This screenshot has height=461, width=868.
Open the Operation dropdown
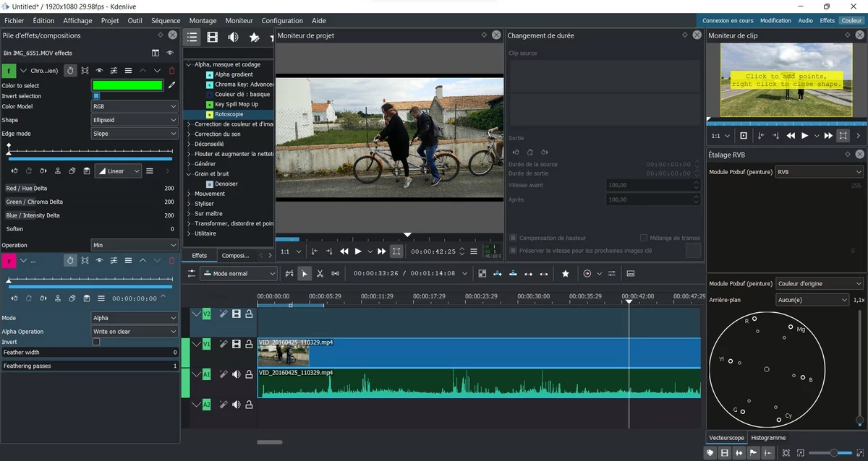click(x=135, y=245)
